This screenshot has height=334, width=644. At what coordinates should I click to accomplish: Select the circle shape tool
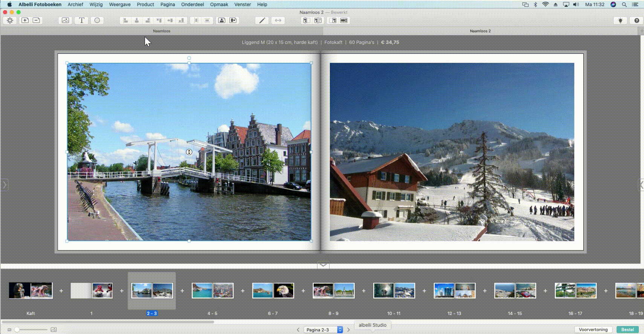97,20
